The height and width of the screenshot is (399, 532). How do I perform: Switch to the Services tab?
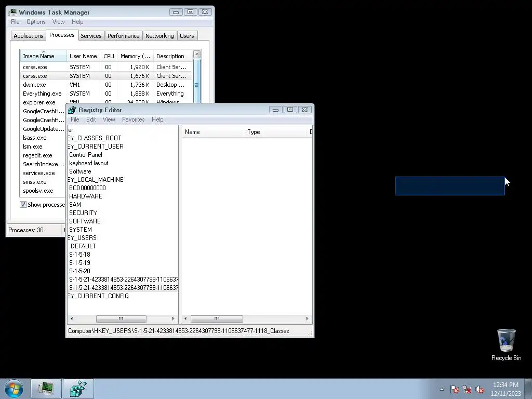click(x=91, y=36)
